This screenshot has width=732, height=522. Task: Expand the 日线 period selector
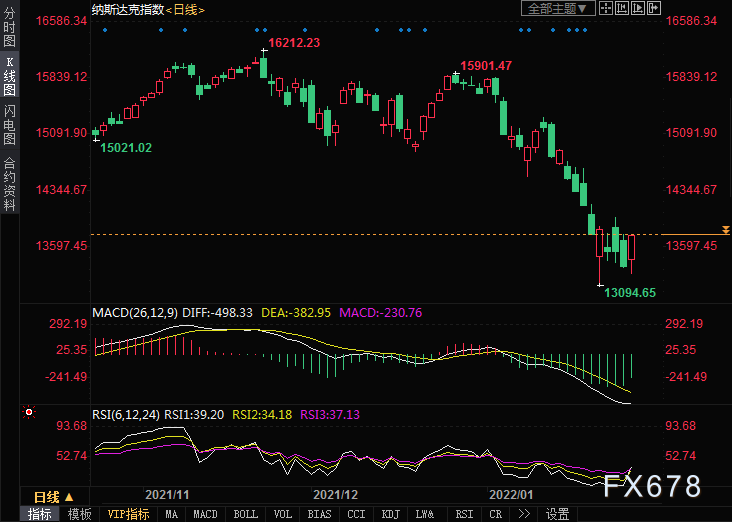coord(54,497)
